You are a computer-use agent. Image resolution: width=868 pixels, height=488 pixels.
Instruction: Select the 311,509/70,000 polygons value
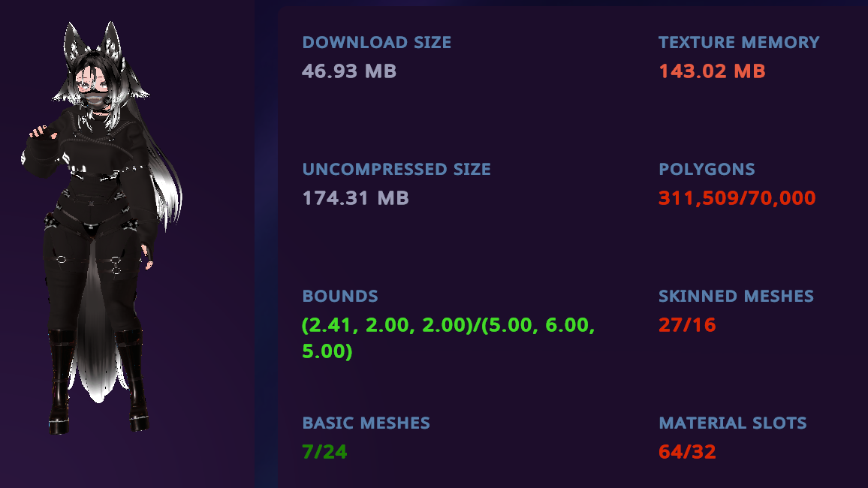tap(737, 198)
